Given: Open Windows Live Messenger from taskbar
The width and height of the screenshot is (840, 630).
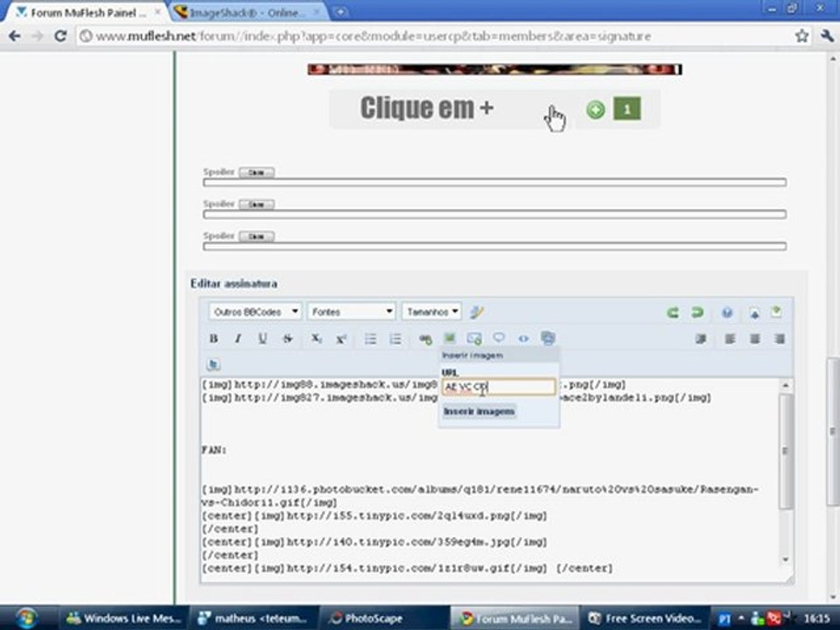Looking at the screenshot, I should [123, 619].
